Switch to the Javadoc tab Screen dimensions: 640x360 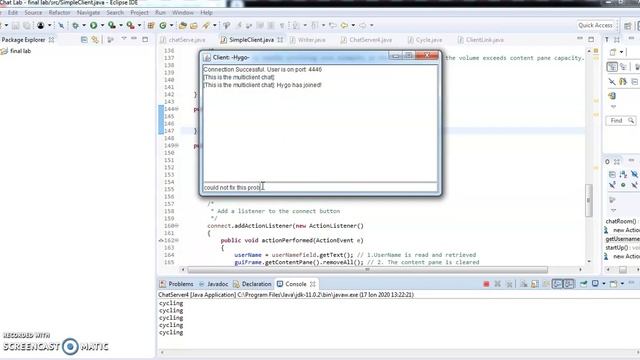coord(213,284)
